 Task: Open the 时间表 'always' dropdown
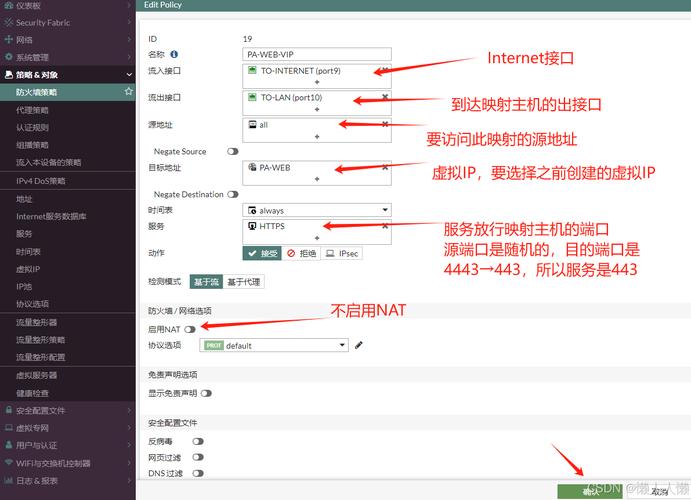317,210
